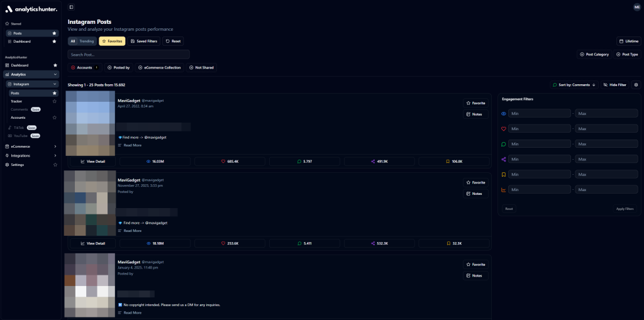Image resolution: width=644 pixels, height=320 pixels.
Task: Open the Accounts filter chip
Action: click(85, 67)
